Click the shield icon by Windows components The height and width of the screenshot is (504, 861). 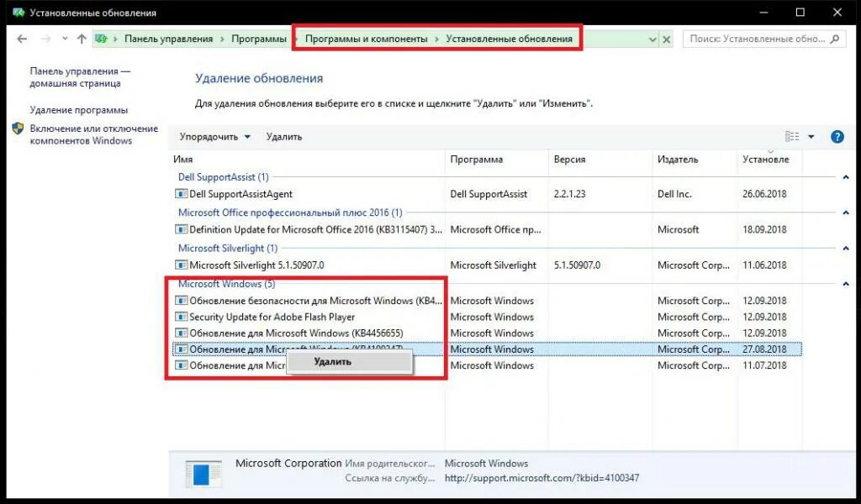point(18,129)
